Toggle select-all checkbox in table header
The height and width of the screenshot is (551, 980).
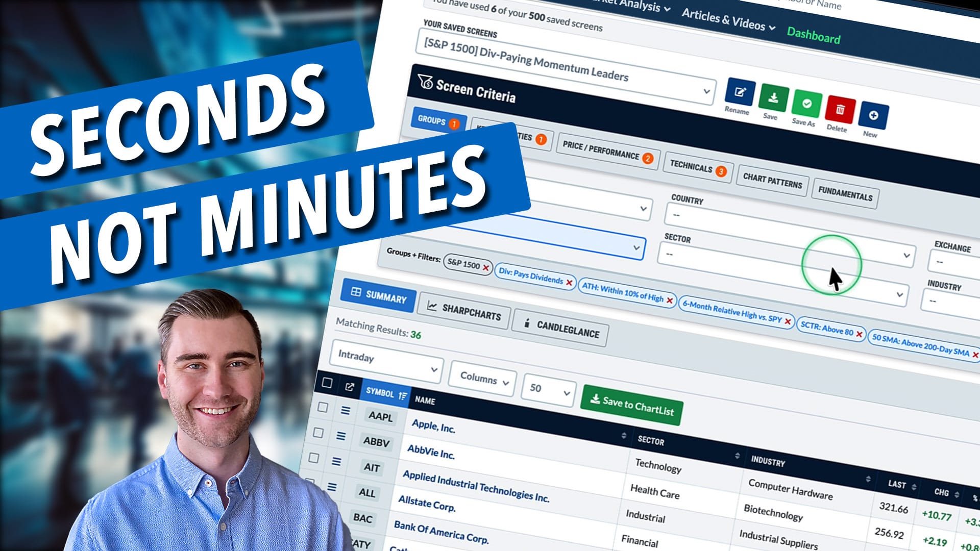tap(327, 383)
